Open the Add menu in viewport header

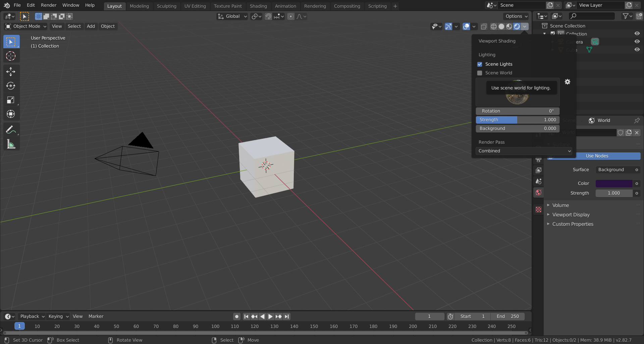click(x=91, y=26)
